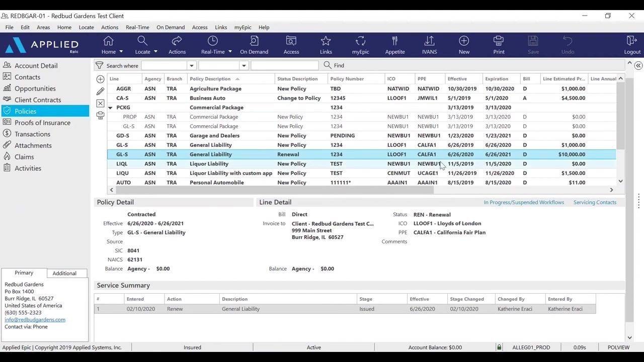Click the search text input field
The height and width of the screenshot is (362, 644).
coord(284,65)
